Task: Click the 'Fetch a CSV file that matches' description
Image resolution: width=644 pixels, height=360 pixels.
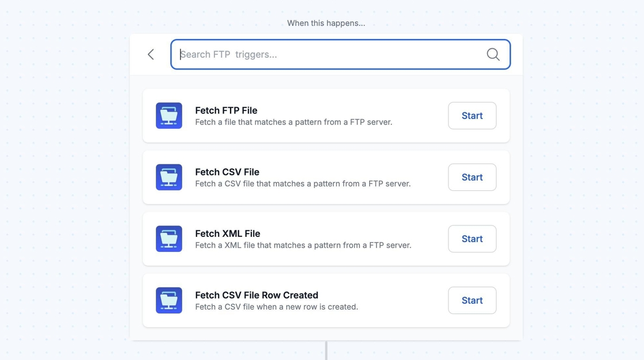Action: pos(302,184)
